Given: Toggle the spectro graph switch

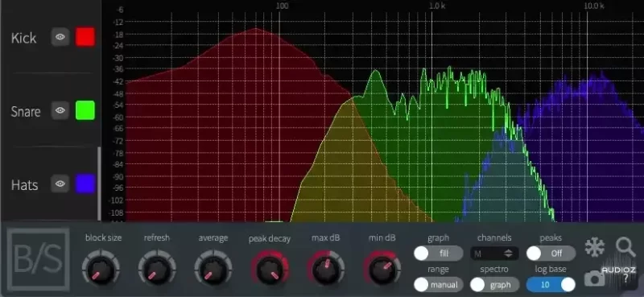Looking at the screenshot, I should click(494, 284).
